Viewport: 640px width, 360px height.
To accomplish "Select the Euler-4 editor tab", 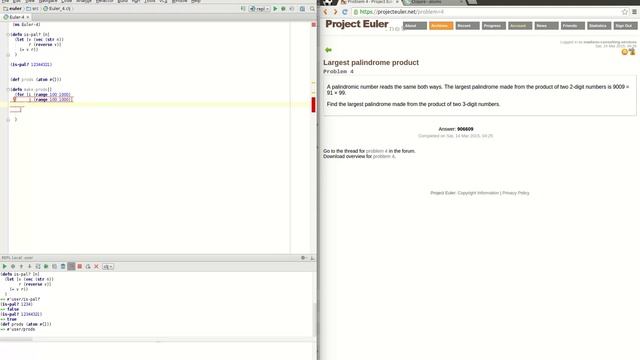I will point(15,17).
